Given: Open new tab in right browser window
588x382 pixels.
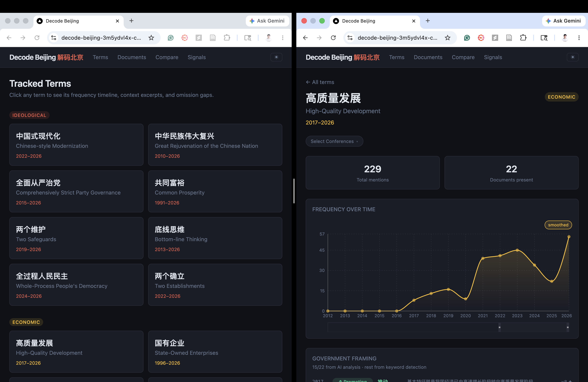Looking at the screenshot, I should pyautogui.click(x=428, y=21).
